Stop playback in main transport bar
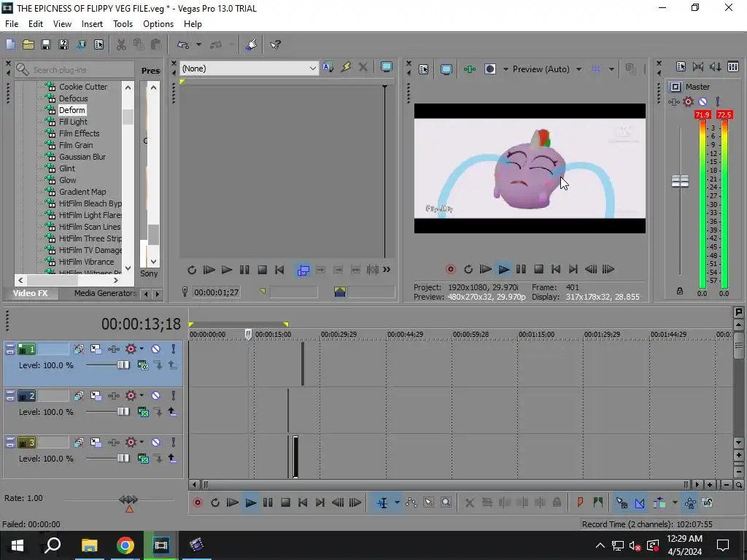Viewport: 747px width, 560px height. click(285, 502)
